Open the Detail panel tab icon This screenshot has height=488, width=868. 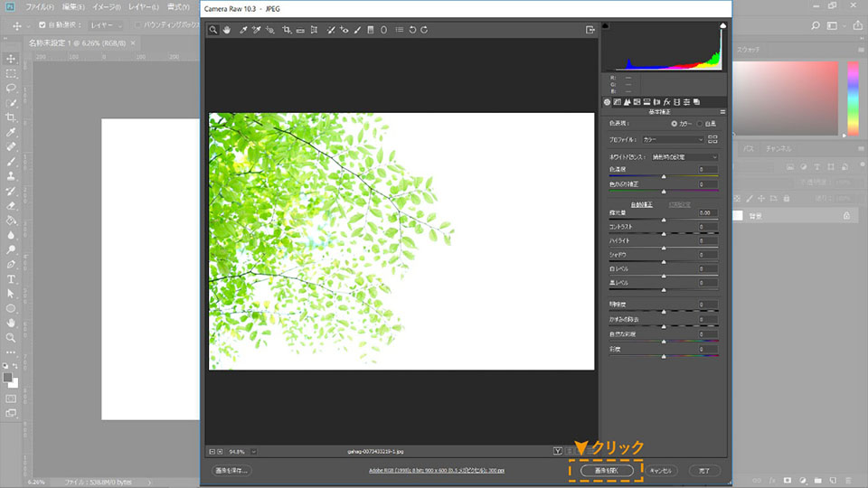[x=627, y=102]
